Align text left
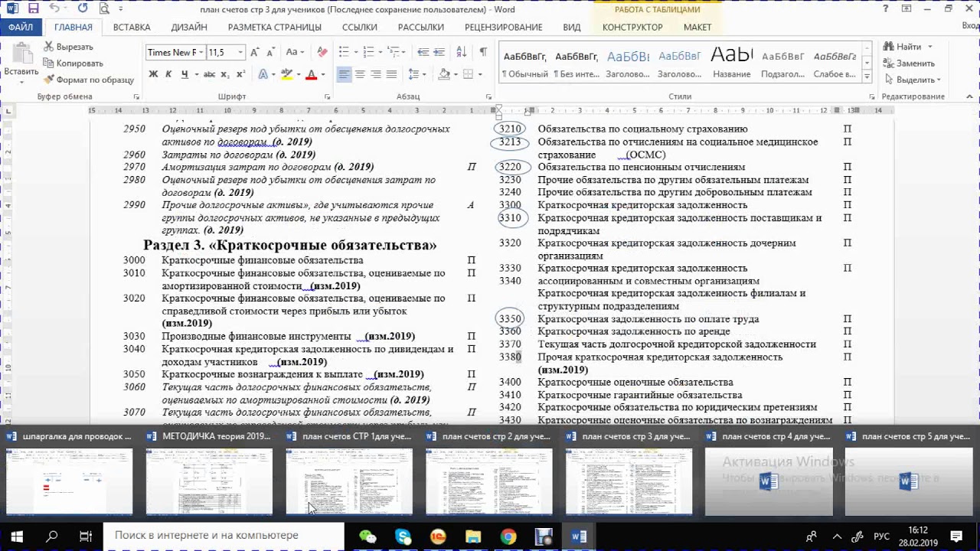 344,74
